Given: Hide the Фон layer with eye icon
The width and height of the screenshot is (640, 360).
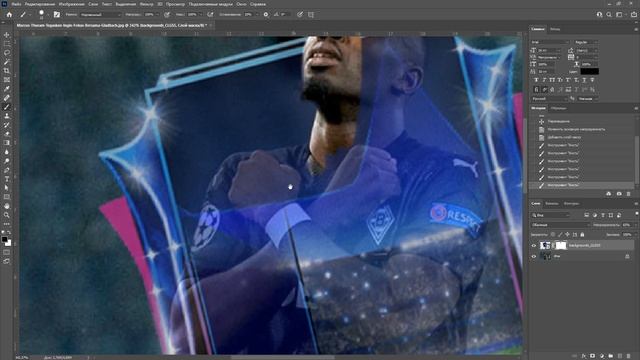Looking at the screenshot, I should tap(533, 256).
